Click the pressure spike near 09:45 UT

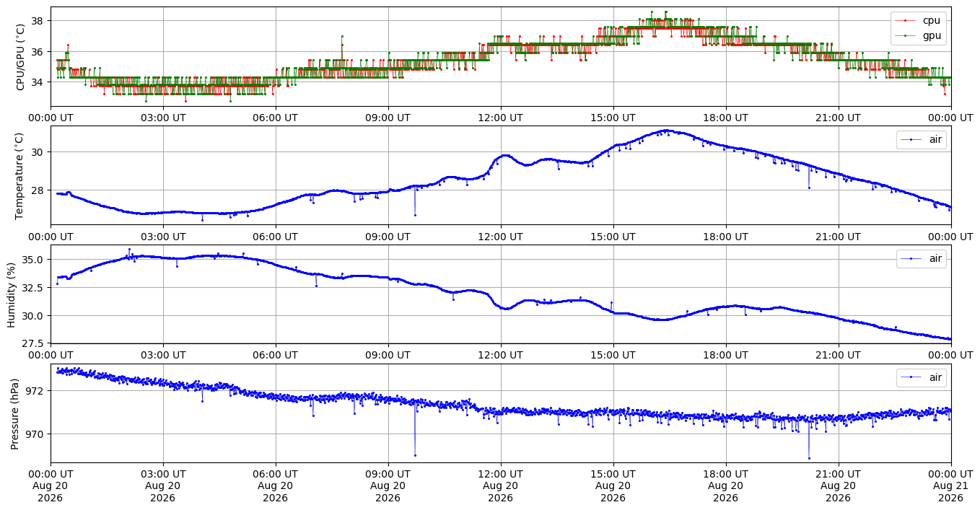pyautogui.click(x=415, y=455)
